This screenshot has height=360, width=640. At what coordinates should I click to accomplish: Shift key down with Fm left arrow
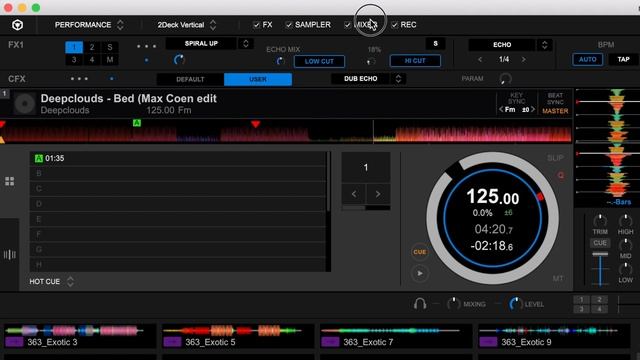pos(501,109)
